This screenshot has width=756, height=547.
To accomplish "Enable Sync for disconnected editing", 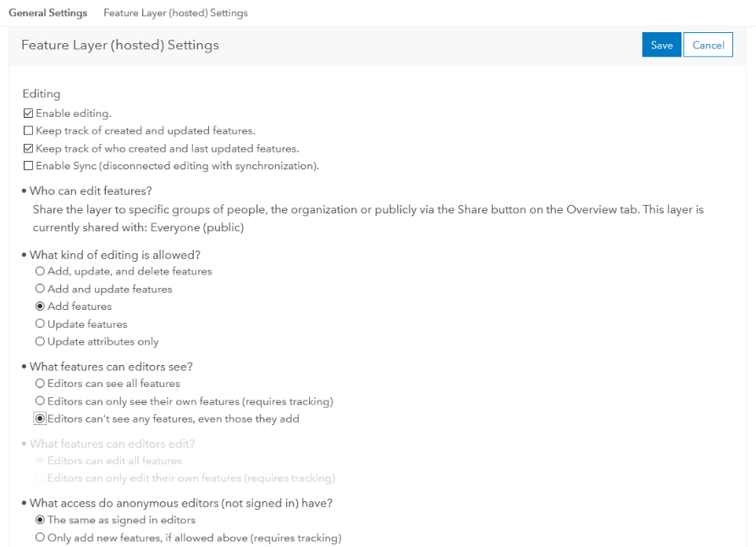I will 29,166.
